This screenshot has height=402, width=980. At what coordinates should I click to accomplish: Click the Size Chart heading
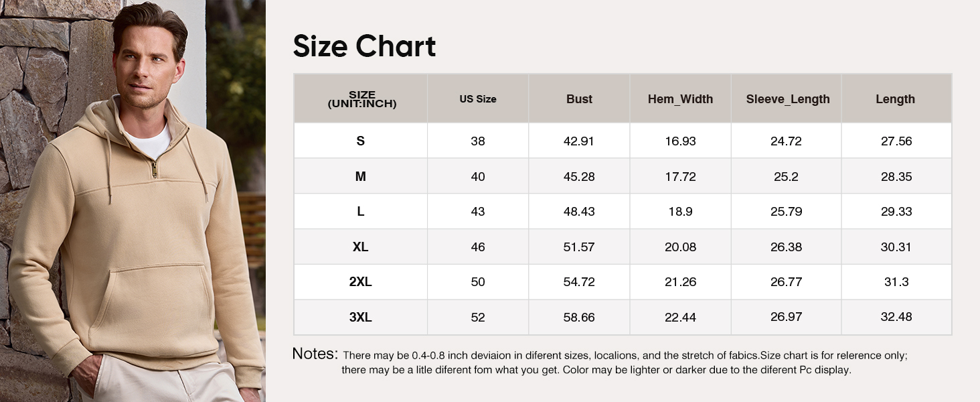click(364, 46)
